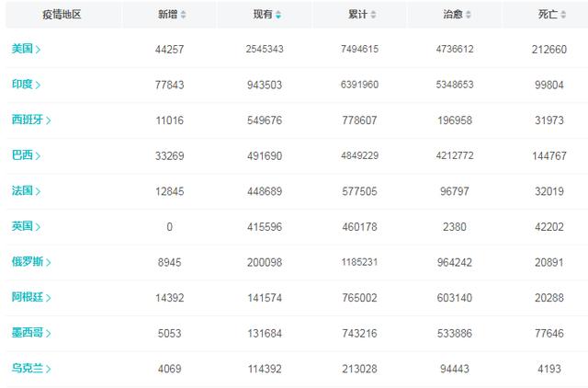Viewport: 588px width, 388px height.
Task: Open the 巴西 region link
Action: click(22, 155)
